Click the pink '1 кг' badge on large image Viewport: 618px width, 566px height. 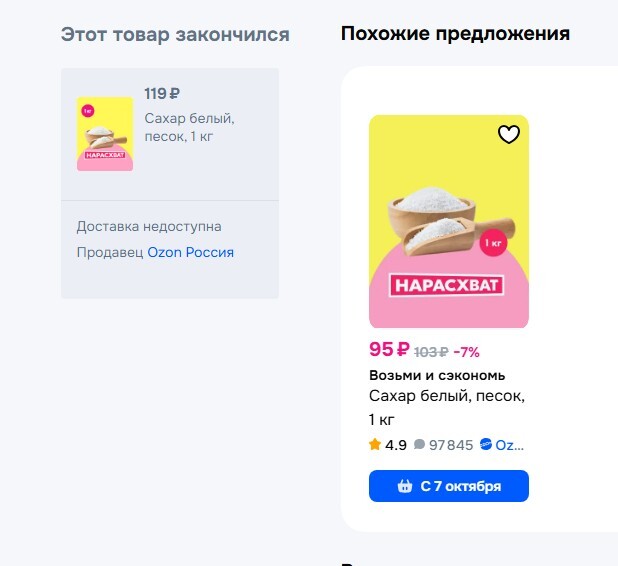pos(493,243)
